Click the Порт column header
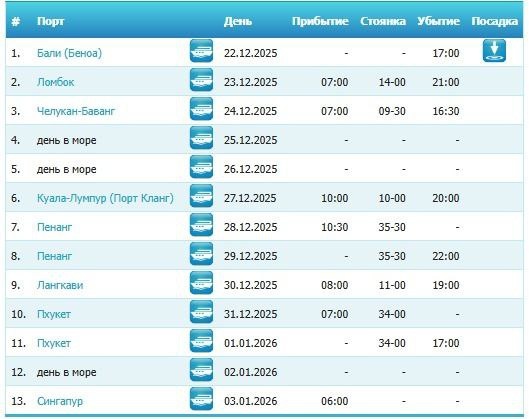529x419 pixels. (50, 21)
